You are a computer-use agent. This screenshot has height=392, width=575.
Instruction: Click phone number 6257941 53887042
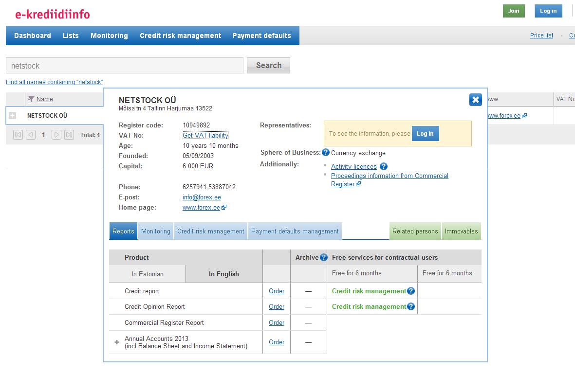[209, 187]
